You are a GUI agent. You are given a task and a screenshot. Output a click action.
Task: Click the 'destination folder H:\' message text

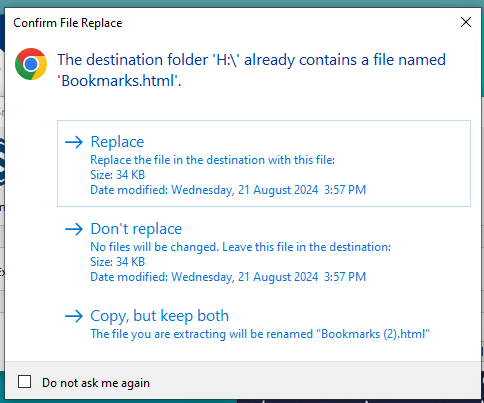tap(252, 60)
